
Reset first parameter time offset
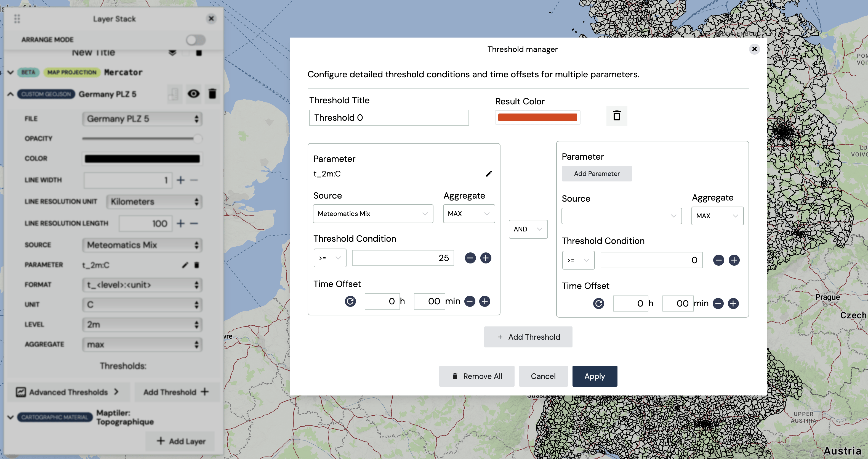[350, 301]
